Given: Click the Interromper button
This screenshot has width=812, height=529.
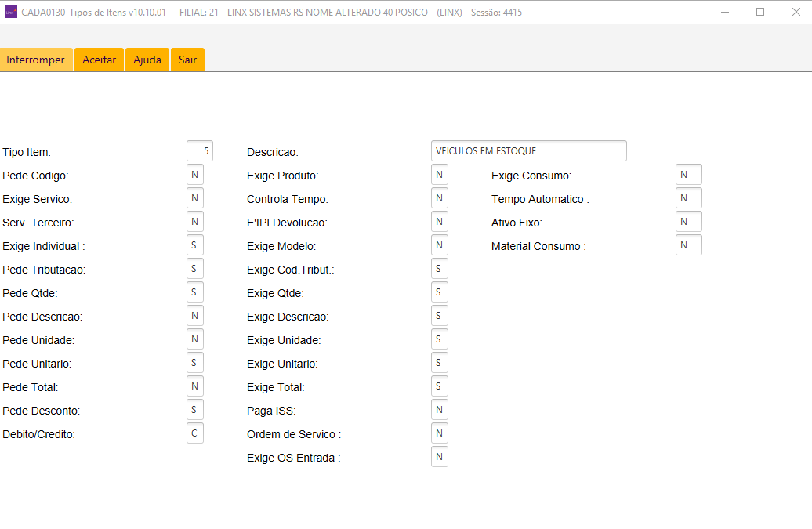Looking at the screenshot, I should coord(36,60).
